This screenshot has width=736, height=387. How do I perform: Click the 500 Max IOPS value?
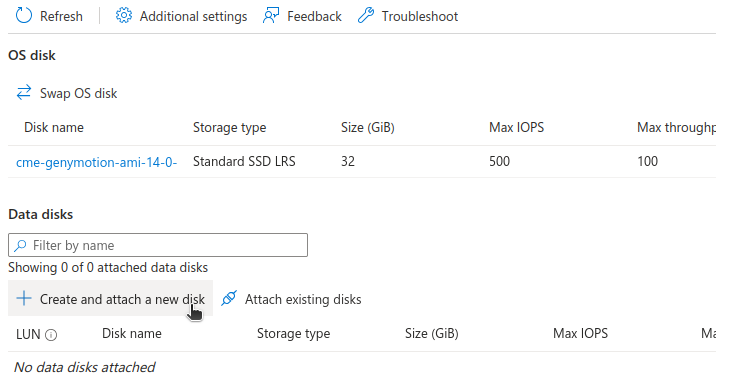click(x=499, y=162)
